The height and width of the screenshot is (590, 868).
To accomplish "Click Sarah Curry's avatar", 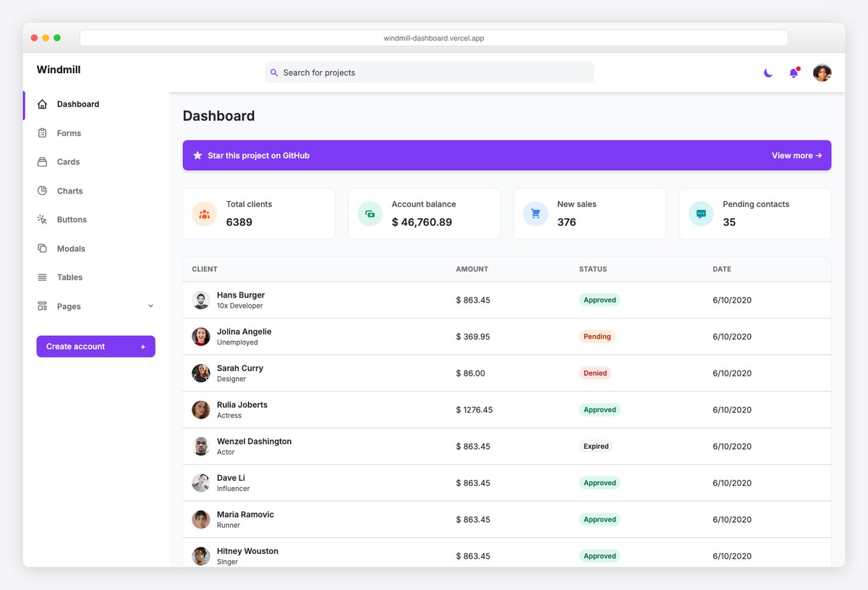I will [x=201, y=373].
